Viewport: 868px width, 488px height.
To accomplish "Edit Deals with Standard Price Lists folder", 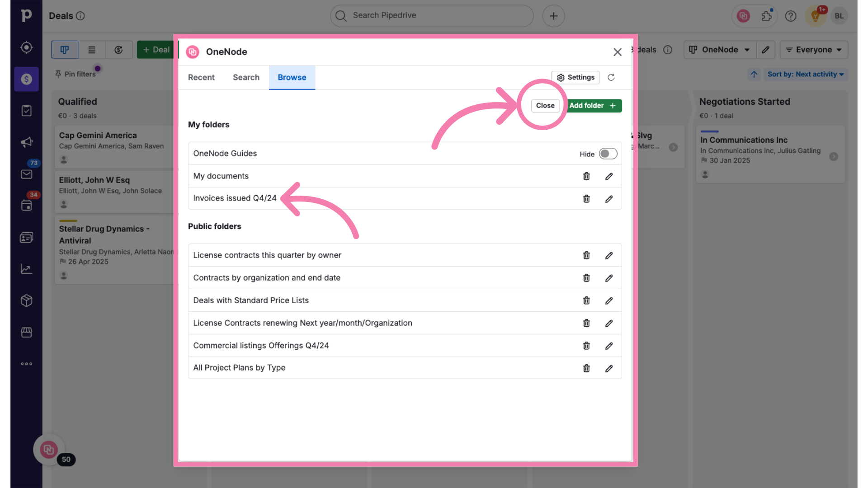I will point(609,300).
